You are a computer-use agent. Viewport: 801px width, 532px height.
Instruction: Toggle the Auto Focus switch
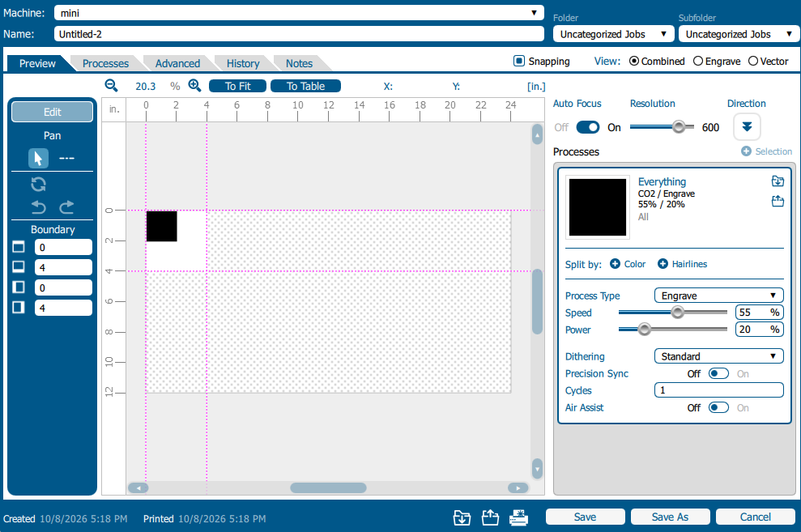588,127
